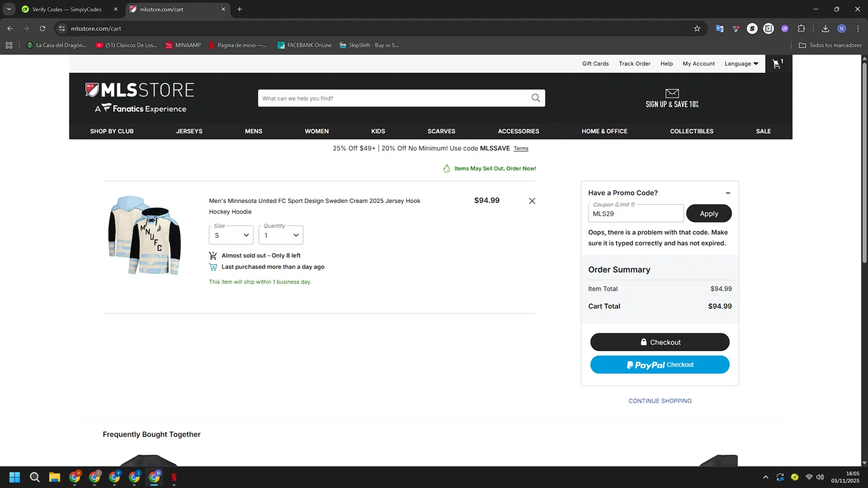This screenshot has width=868, height=488.
Task: Click the Track Order link
Action: pos(634,64)
